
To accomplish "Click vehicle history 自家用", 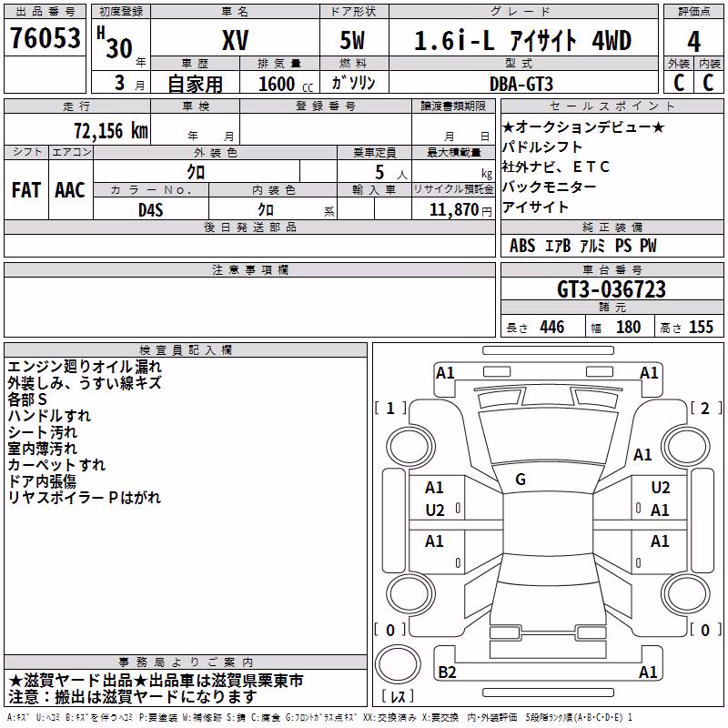I will click(195, 84).
